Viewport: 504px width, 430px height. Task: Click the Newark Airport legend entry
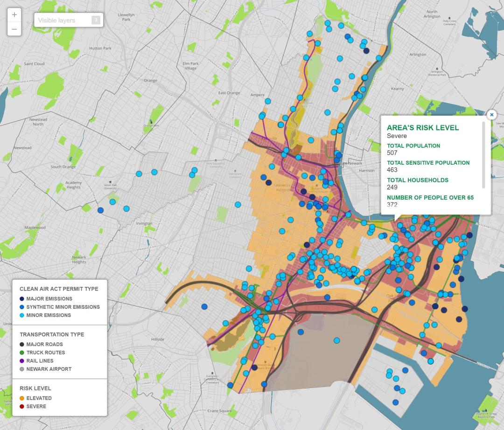[x=49, y=369]
